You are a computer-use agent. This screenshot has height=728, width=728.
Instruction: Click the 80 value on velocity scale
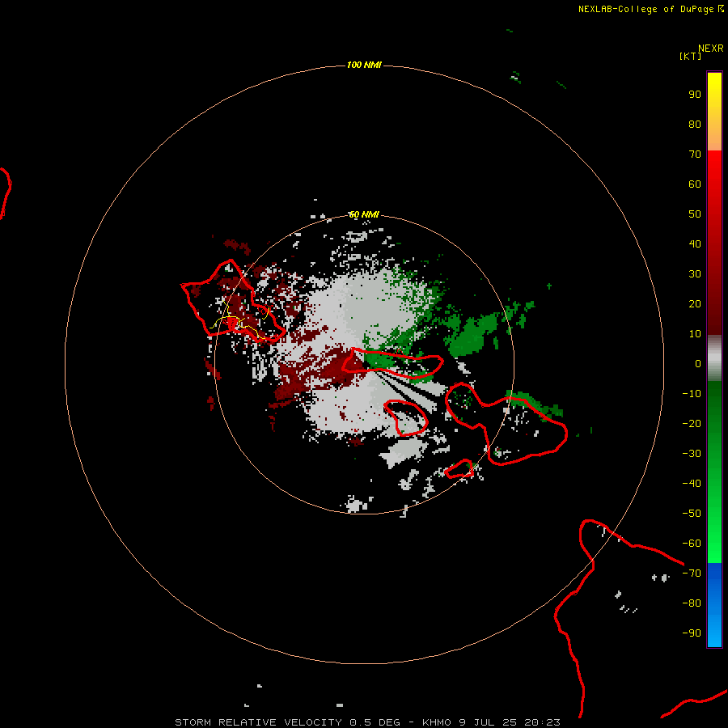point(695,125)
